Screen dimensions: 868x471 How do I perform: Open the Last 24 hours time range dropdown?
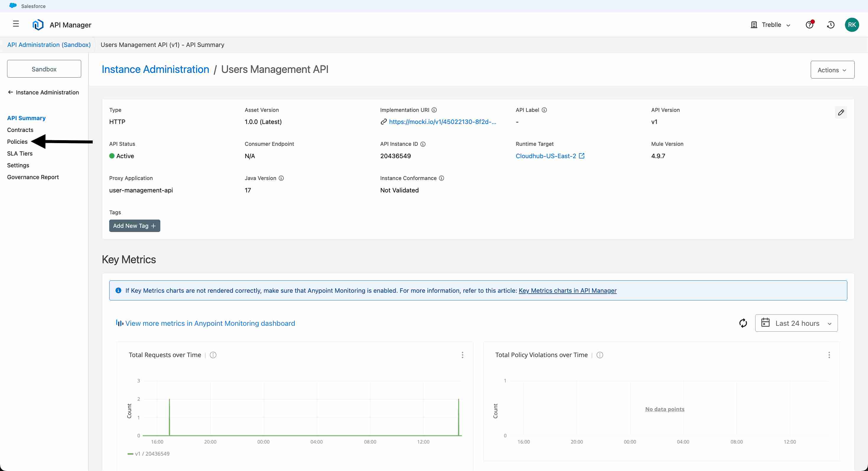796,323
